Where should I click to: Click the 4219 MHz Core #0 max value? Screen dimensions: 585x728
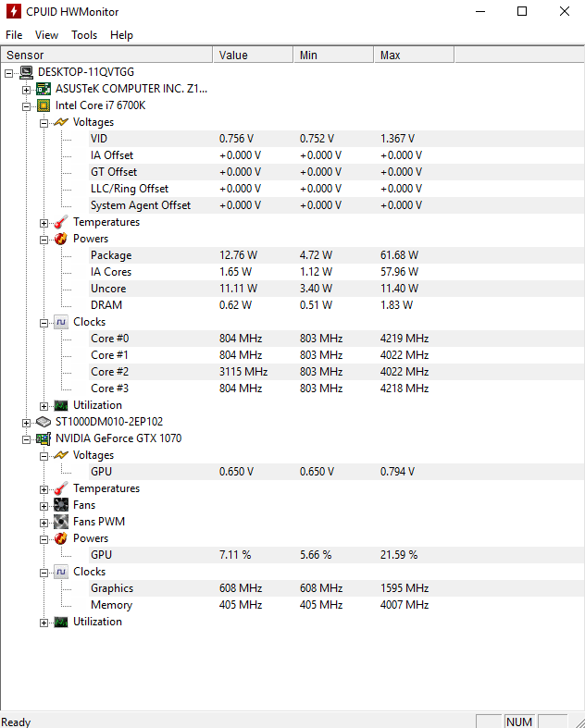(x=405, y=339)
